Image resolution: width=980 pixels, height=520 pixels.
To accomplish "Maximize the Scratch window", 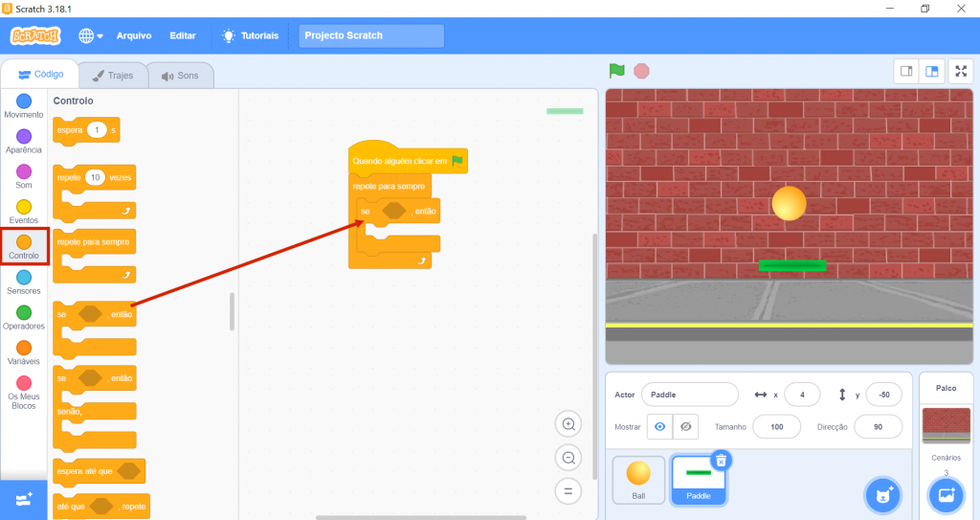I will click(x=925, y=9).
